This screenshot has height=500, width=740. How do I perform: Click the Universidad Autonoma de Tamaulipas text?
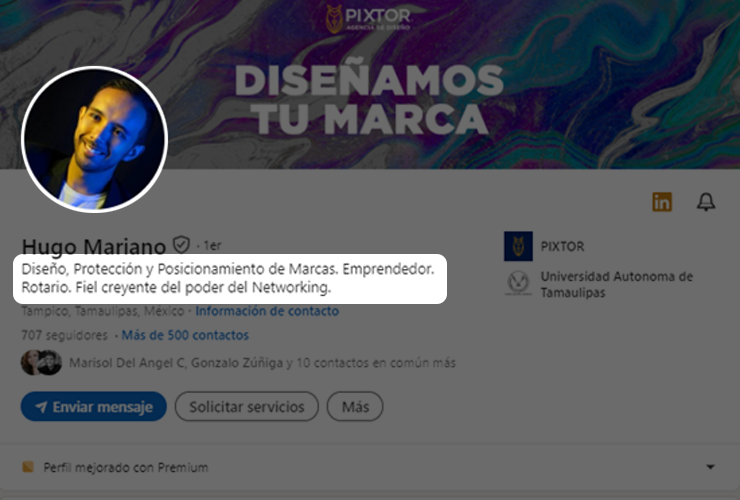pyautogui.click(x=617, y=284)
